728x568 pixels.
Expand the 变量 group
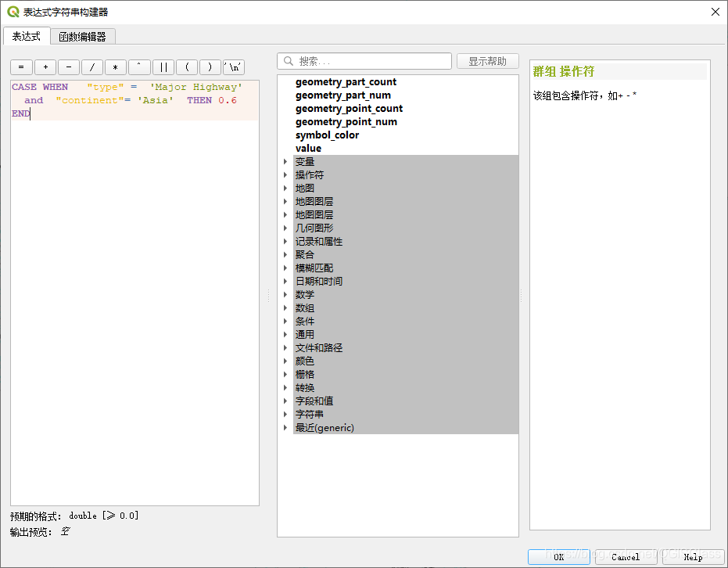[285, 162]
